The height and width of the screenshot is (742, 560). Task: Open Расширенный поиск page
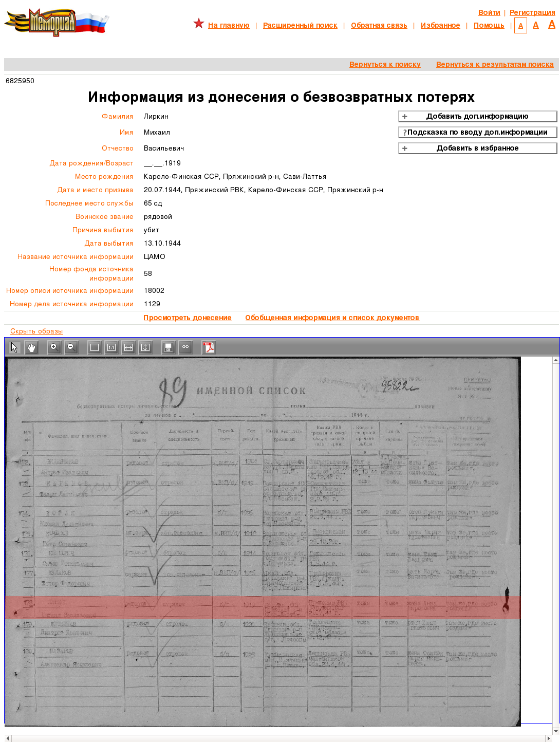(x=300, y=25)
